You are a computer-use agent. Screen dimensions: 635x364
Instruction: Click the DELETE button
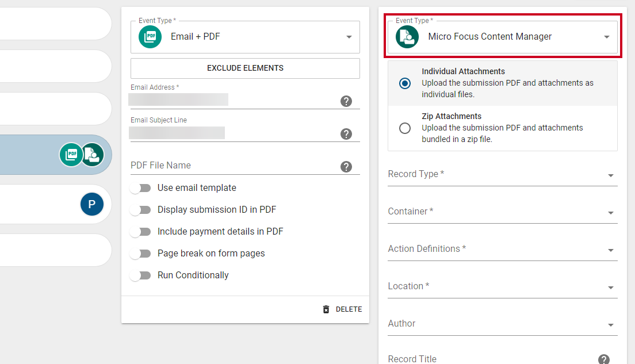(x=342, y=309)
